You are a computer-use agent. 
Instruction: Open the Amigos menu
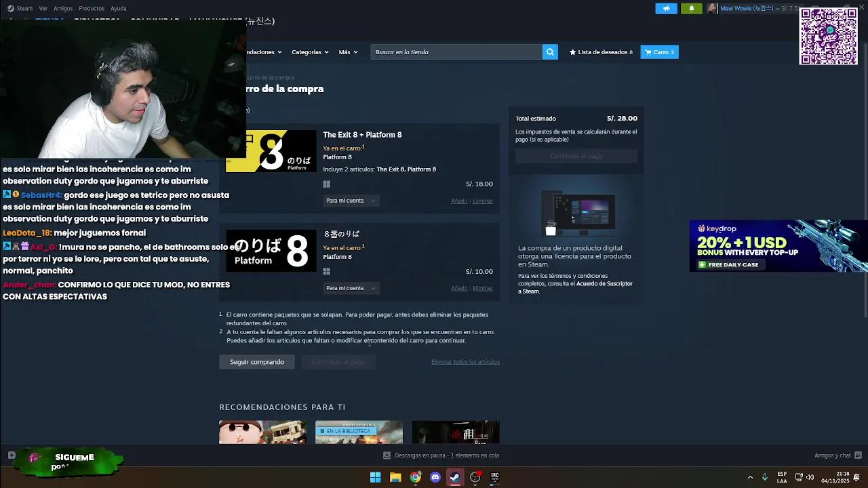coord(63,8)
